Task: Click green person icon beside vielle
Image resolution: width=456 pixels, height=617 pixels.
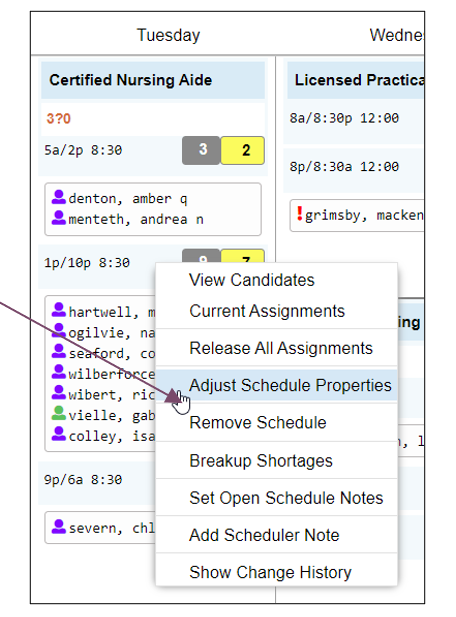Action: pyautogui.click(x=59, y=413)
